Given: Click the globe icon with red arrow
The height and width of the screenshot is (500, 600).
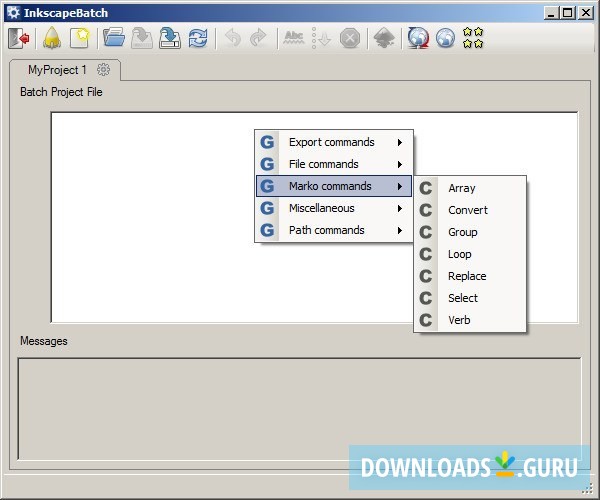Looking at the screenshot, I should [x=418, y=38].
